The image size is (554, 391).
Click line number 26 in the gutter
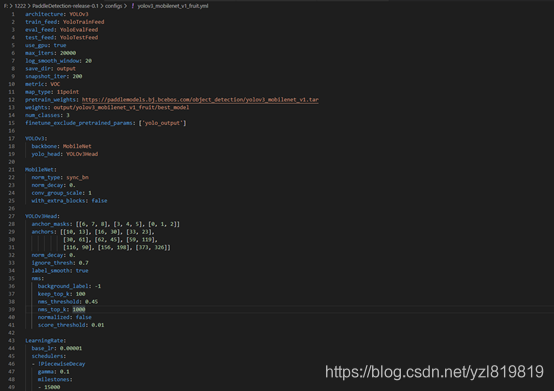click(12, 208)
